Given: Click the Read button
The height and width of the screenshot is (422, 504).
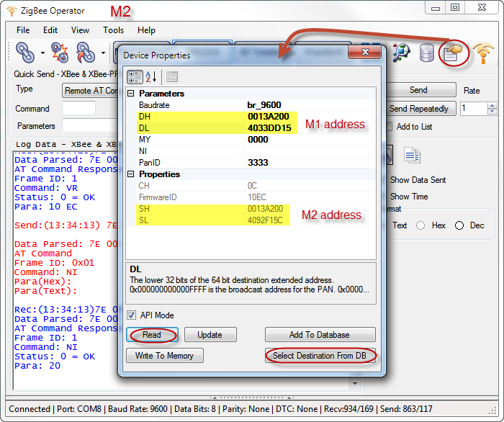Looking at the screenshot, I should click(152, 335).
